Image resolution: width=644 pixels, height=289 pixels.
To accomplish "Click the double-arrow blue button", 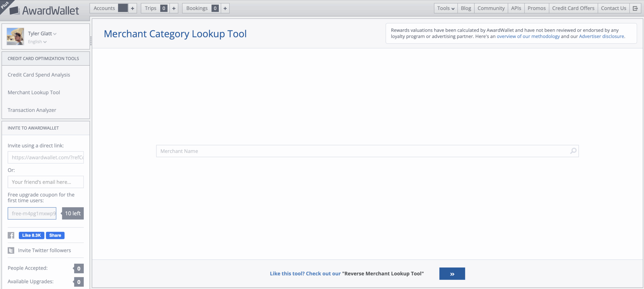I will pyautogui.click(x=452, y=274).
